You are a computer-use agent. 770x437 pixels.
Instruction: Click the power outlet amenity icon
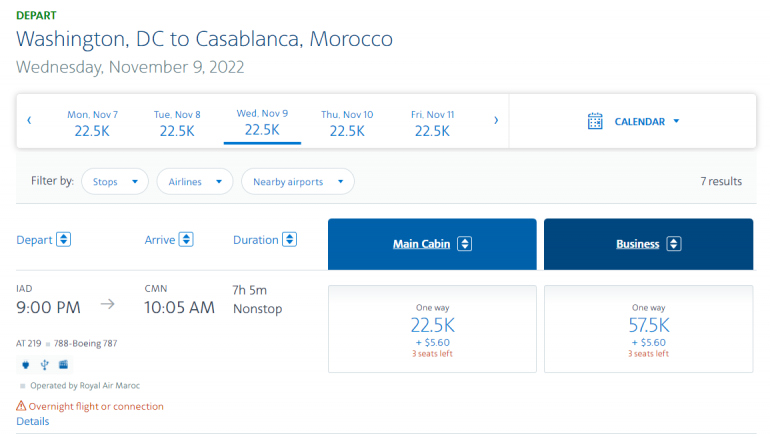25,364
